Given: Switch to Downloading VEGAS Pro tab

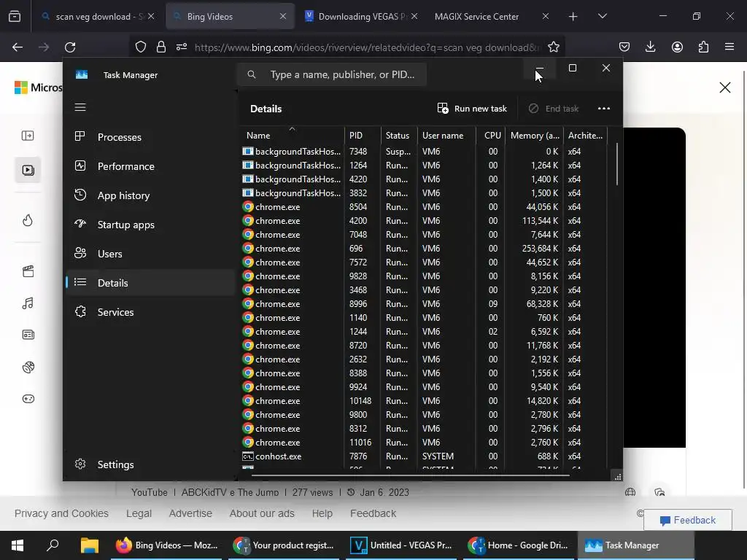Looking at the screenshot, I should [362, 16].
